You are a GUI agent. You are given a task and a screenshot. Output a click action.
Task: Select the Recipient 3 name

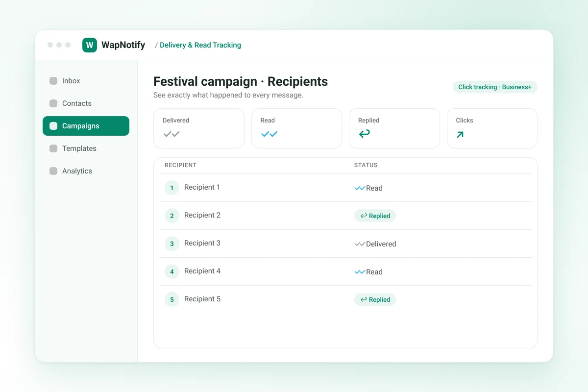coord(202,243)
